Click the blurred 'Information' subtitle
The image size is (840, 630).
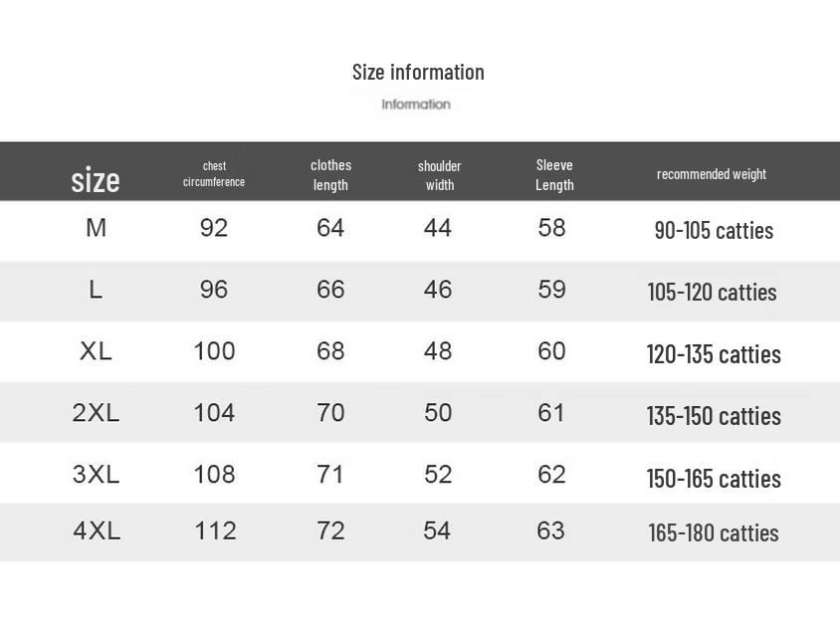point(416,105)
